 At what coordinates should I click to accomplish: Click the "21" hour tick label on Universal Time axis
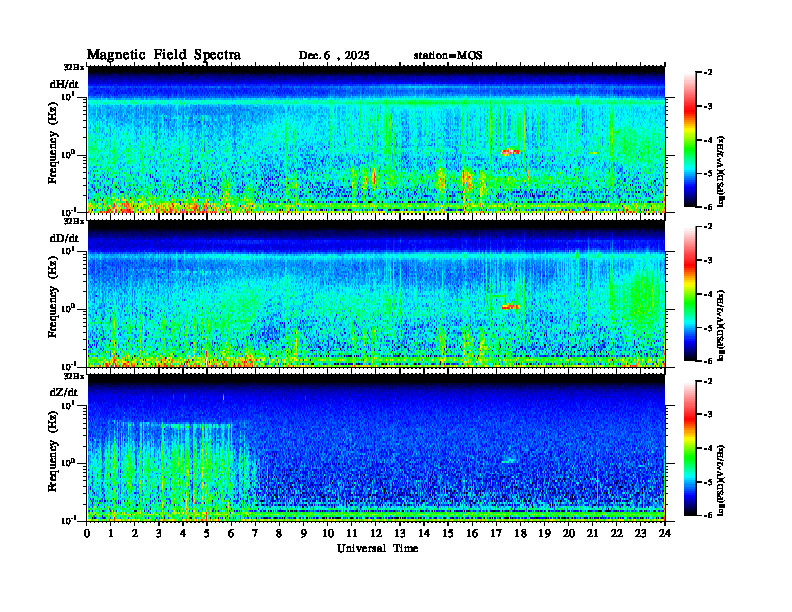[x=592, y=534]
